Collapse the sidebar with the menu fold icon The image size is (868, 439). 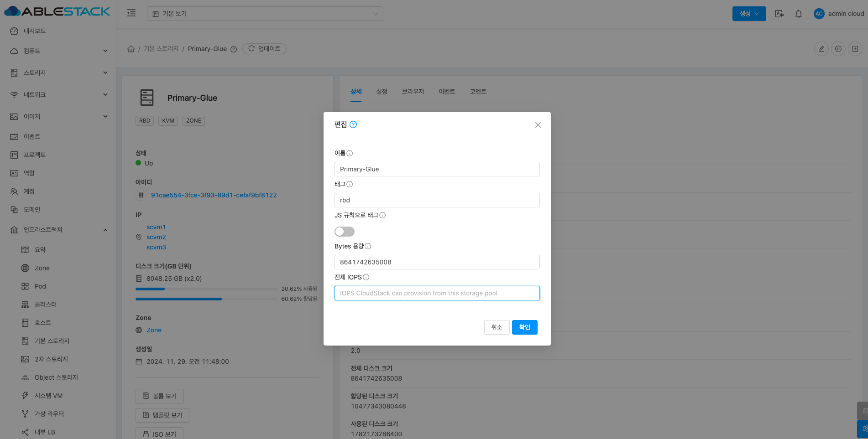coord(131,13)
